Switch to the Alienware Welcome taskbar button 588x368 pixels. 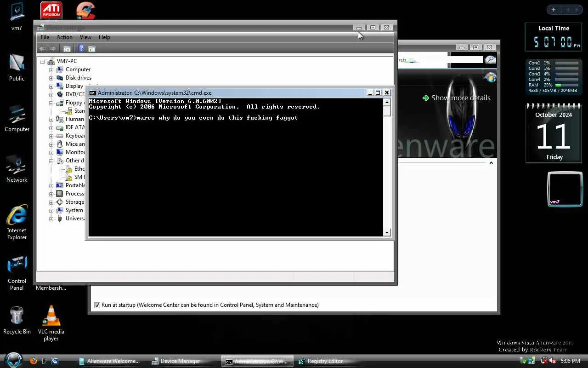pos(110,361)
